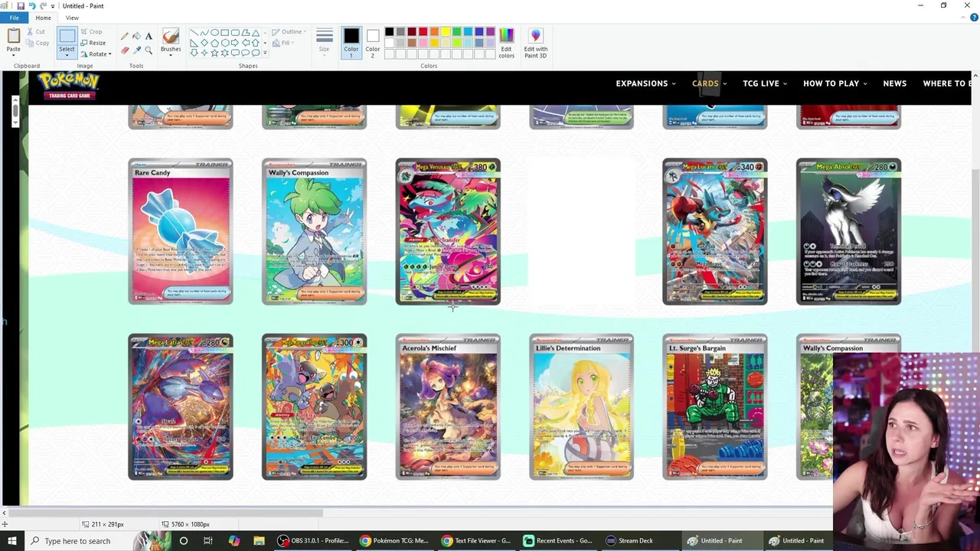Screen dimensions: 980x551
Task: Open the Brushes dropdown arrow
Action: pyautogui.click(x=171, y=56)
